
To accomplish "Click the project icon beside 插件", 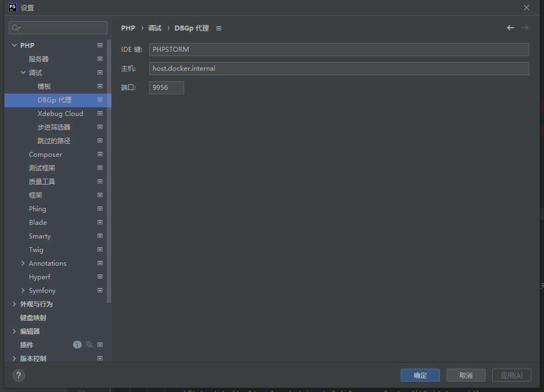I will pos(100,345).
